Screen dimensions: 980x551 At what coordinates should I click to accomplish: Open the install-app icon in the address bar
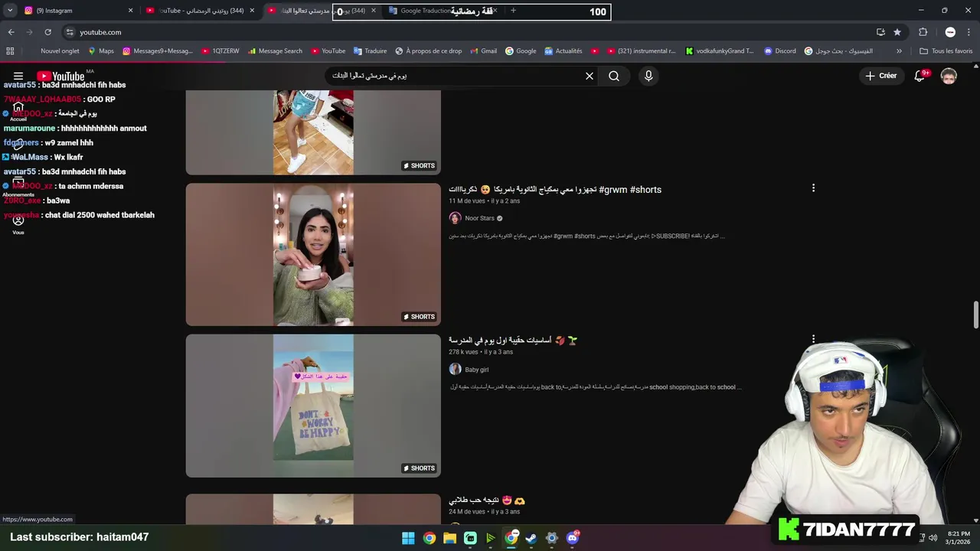click(x=880, y=32)
